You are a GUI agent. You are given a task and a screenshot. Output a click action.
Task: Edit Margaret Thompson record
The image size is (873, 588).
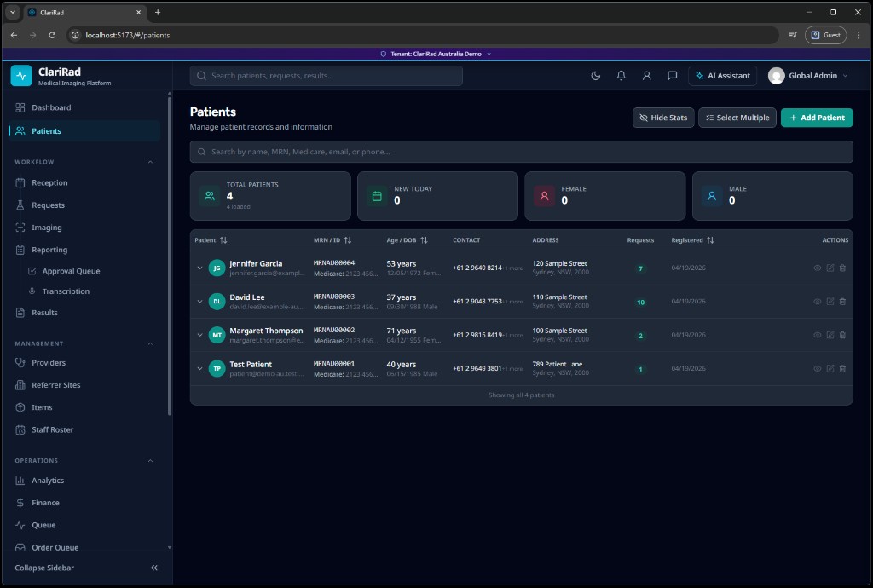point(830,335)
